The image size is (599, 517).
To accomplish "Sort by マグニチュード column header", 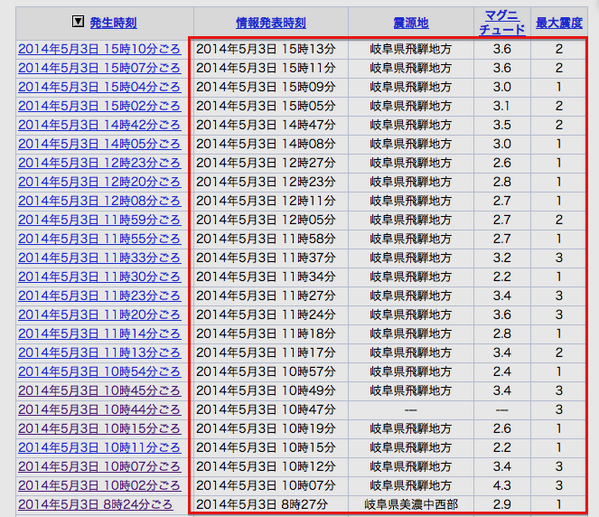I will click(x=502, y=23).
